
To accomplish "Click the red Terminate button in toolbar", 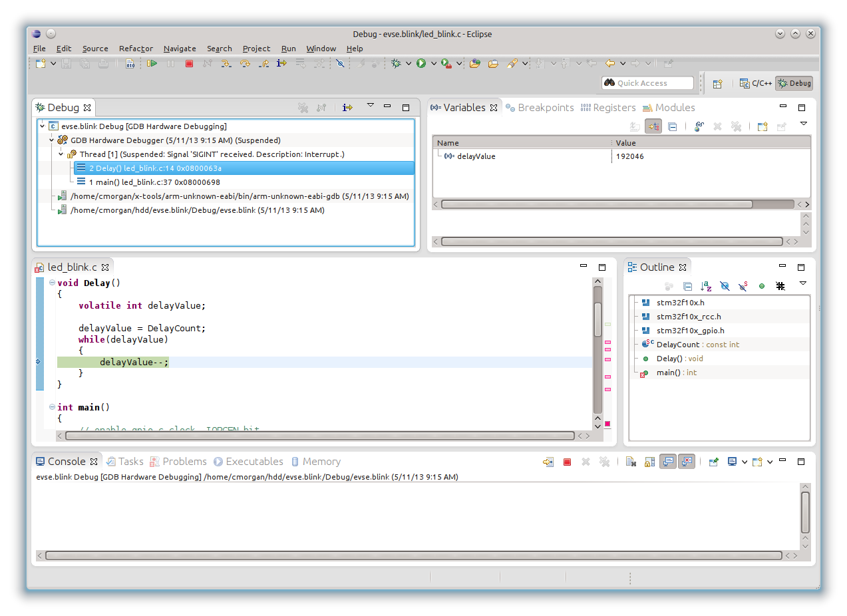I will (x=189, y=63).
